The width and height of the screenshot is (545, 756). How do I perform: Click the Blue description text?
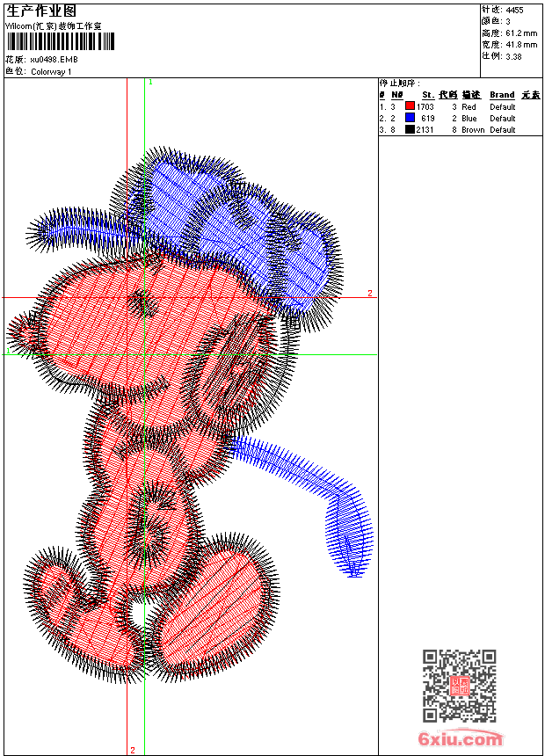tap(469, 119)
